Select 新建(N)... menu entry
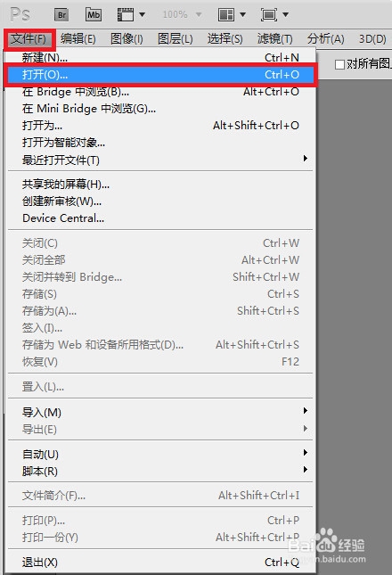The width and height of the screenshot is (392, 575). coord(160,58)
